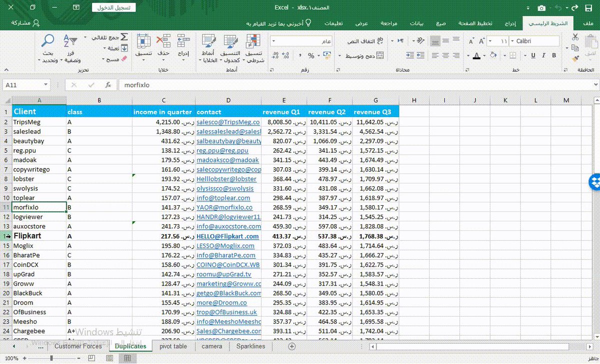The image size is (600, 364).
Task: Click the Decrease Decimal icon
Action: coord(275,55)
